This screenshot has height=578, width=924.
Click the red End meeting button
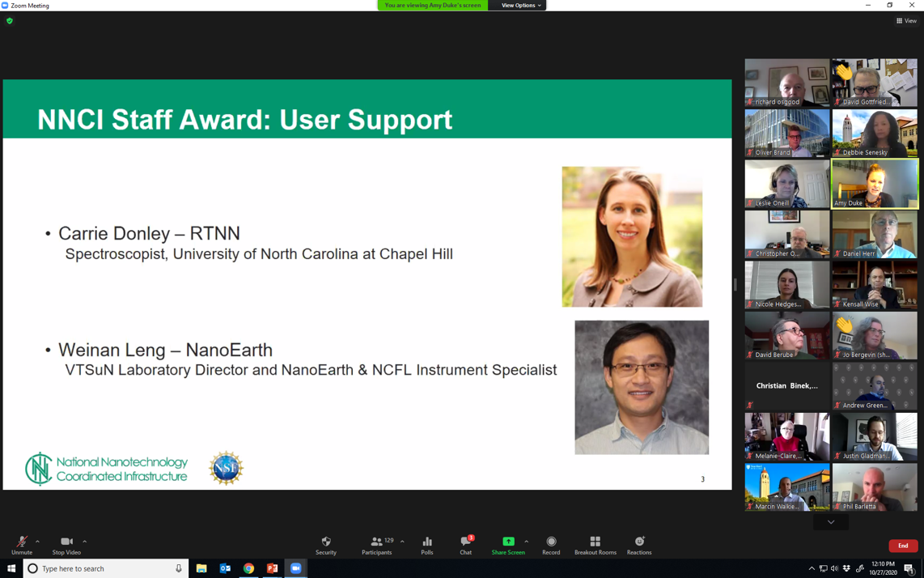point(903,546)
